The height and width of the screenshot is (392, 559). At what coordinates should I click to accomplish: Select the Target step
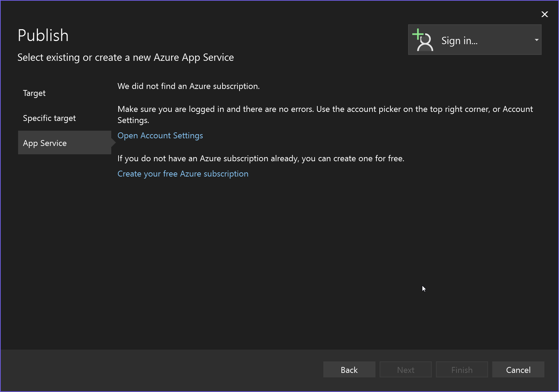point(34,93)
